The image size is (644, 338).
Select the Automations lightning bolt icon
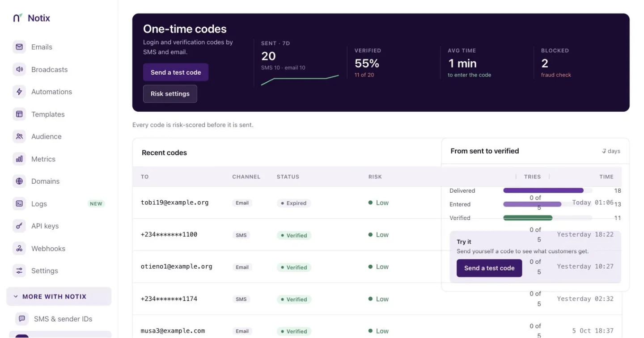pos(19,92)
